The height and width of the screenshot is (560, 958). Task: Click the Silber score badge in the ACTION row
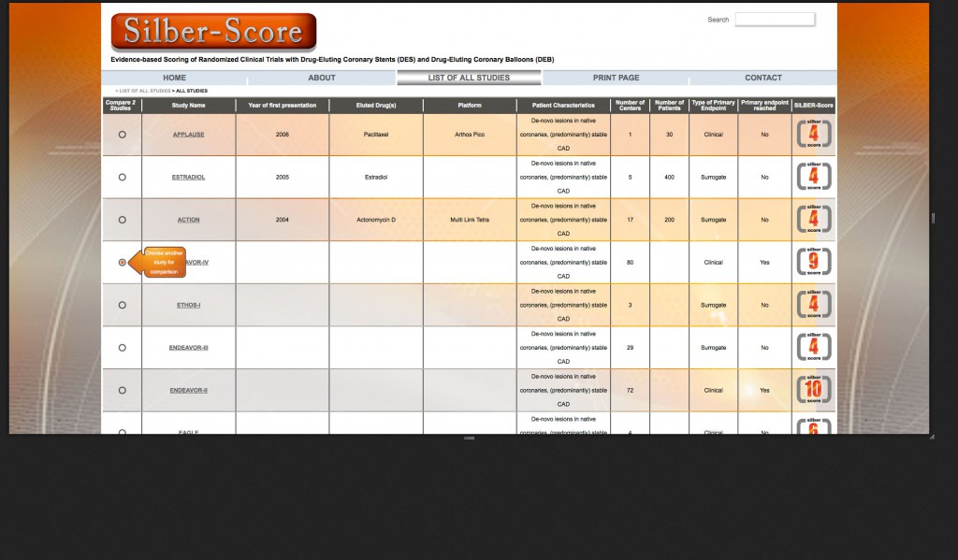(x=814, y=220)
